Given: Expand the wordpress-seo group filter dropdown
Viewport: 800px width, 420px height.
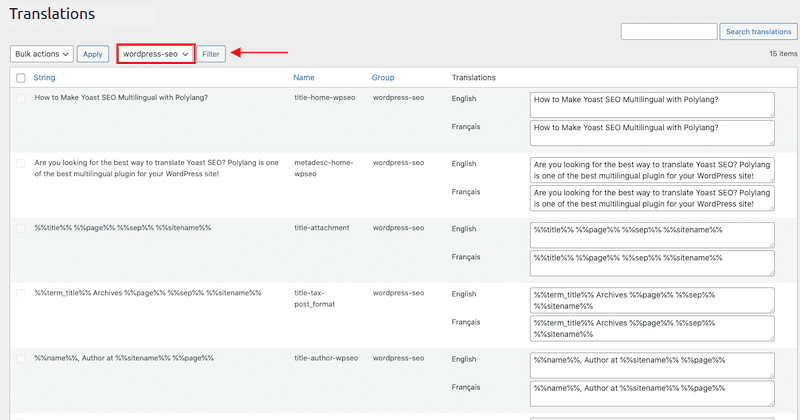Looking at the screenshot, I should tap(156, 54).
